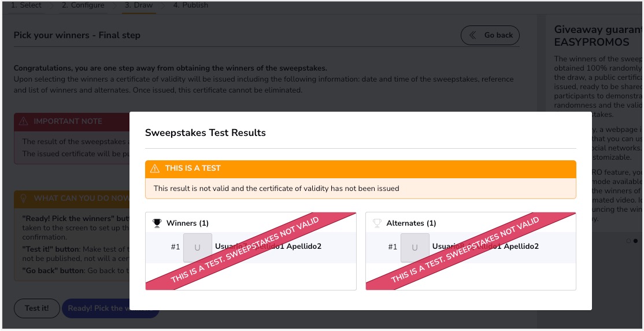The image size is (644, 331).
Task: Click the double-chevron icon on Go back
Action: tap(473, 35)
